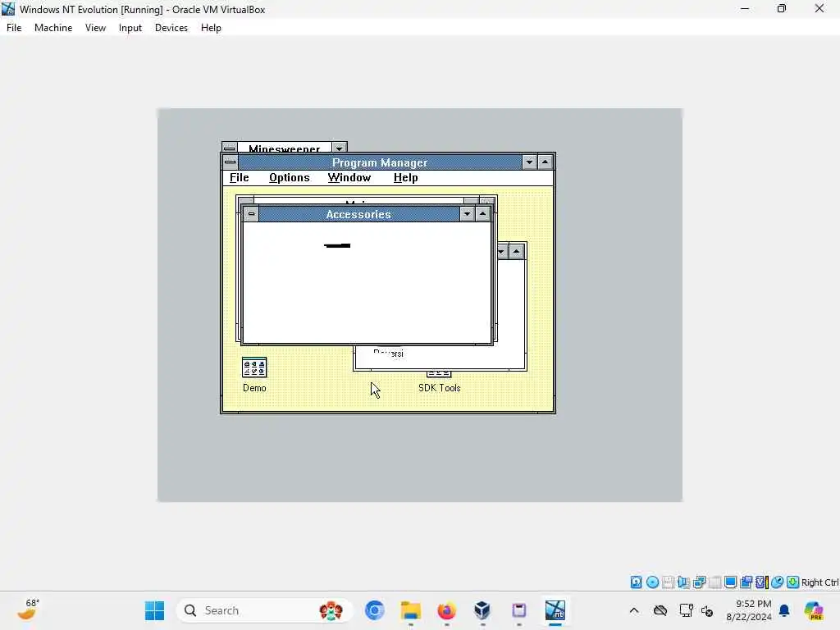Click the OneDrive cloud icon in system tray
840x630 pixels.
pos(660,610)
